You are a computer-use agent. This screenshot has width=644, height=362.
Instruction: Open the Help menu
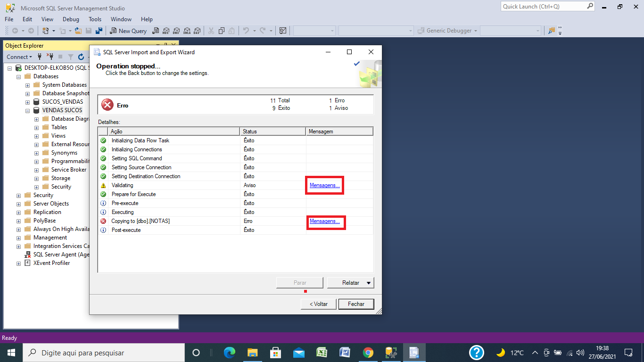tap(147, 19)
